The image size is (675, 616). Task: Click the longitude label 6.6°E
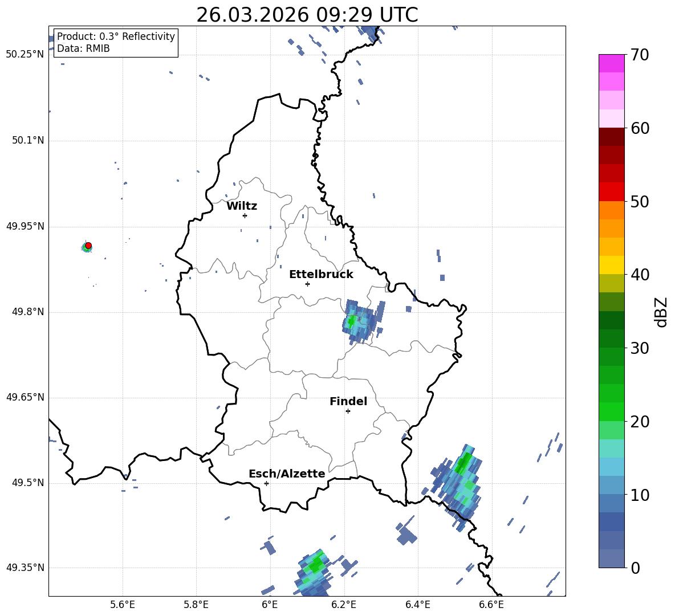coord(491,605)
